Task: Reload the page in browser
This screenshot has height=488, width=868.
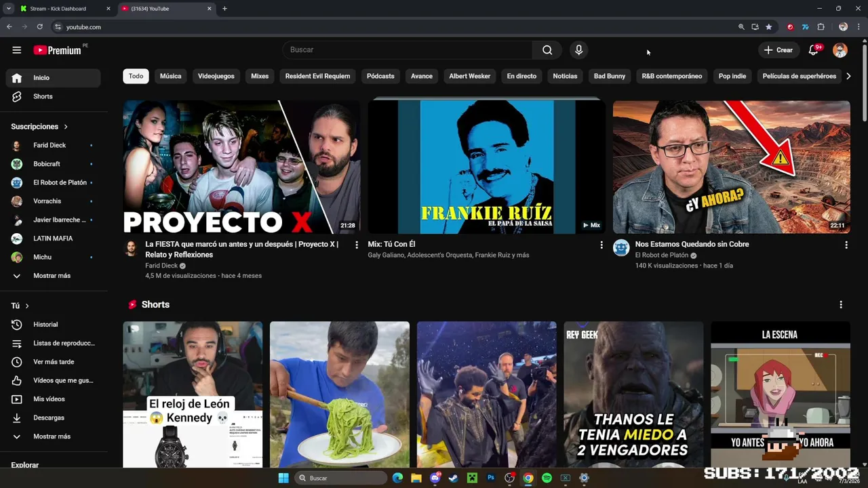Action: point(39,27)
